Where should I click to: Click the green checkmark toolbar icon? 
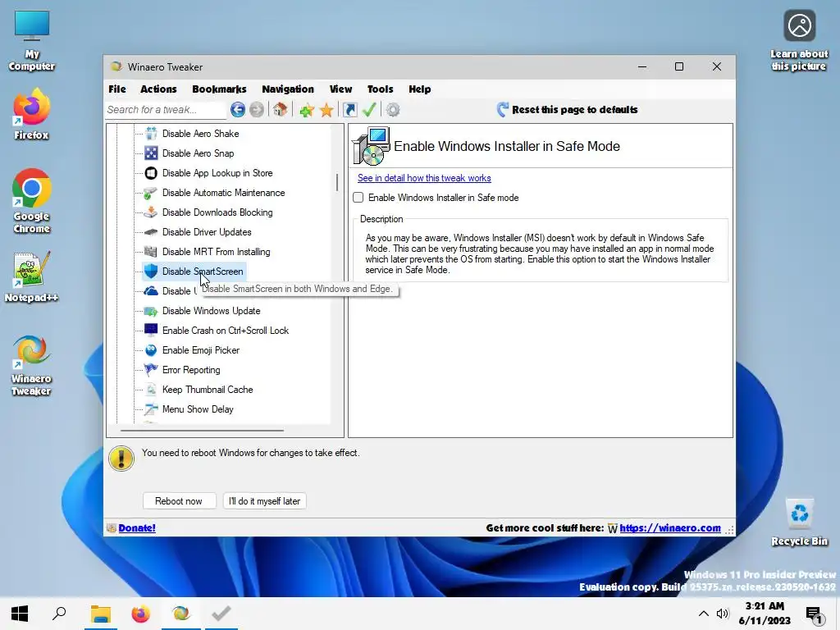(369, 110)
